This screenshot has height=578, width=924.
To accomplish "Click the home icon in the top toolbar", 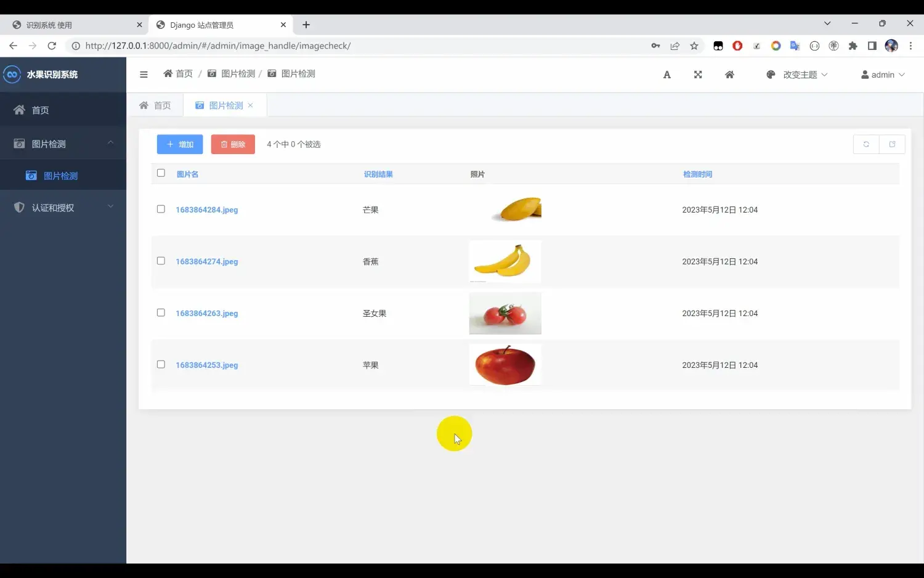I will point(729,74).
